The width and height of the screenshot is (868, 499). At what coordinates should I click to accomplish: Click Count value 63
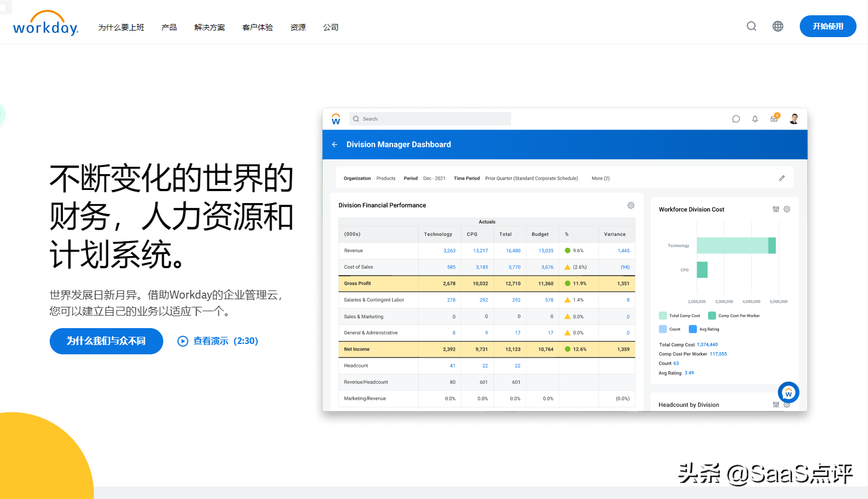676,363
